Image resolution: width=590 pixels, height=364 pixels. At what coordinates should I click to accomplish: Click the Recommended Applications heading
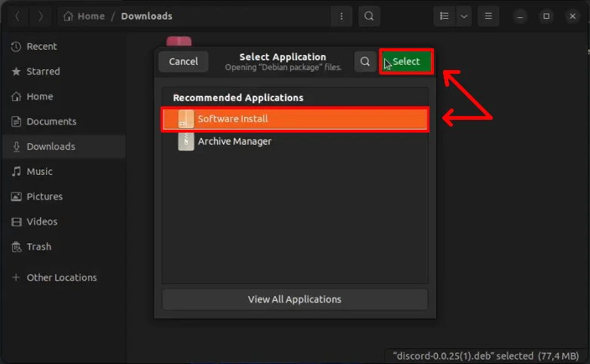pyautogui.click(x=238, y=98)
